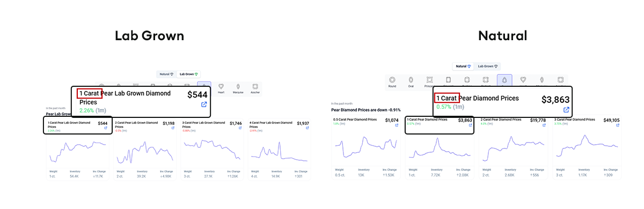Select Oval shape in Natural panel

(x=411, y=81)
